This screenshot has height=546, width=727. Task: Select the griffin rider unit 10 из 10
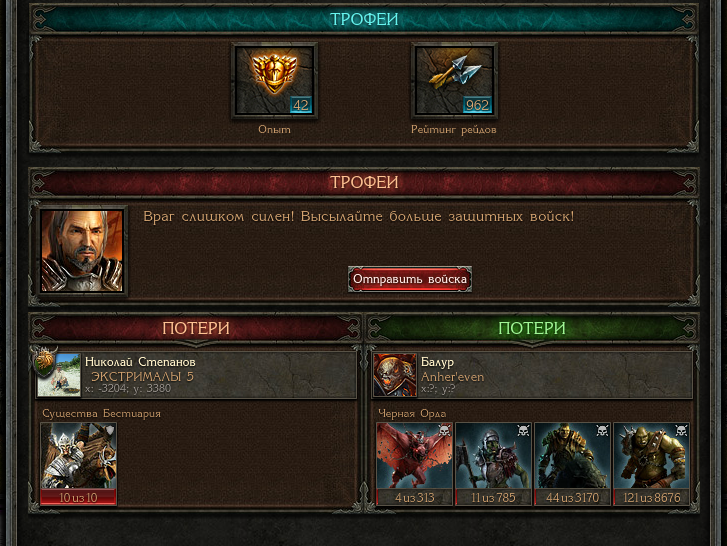click(78, 463)
